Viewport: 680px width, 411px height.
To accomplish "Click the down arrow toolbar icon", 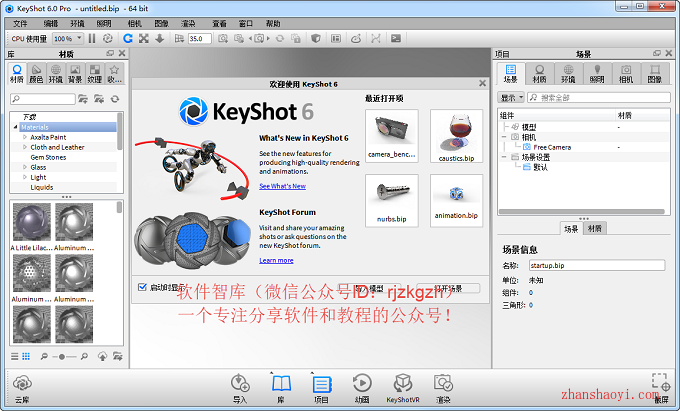I will click(x=160, y=39).
